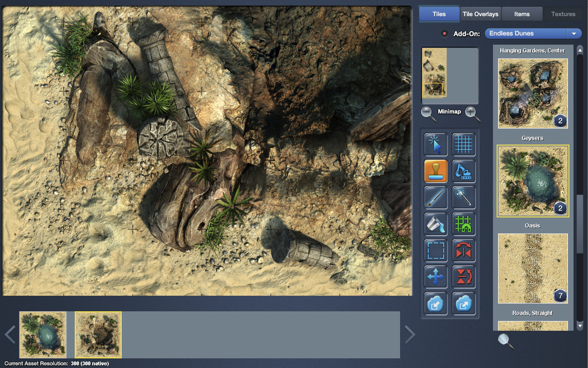Click the number 2 badge on Geysers tile
This screenshot has height=368, width=588.
click(x=560, y=121)
